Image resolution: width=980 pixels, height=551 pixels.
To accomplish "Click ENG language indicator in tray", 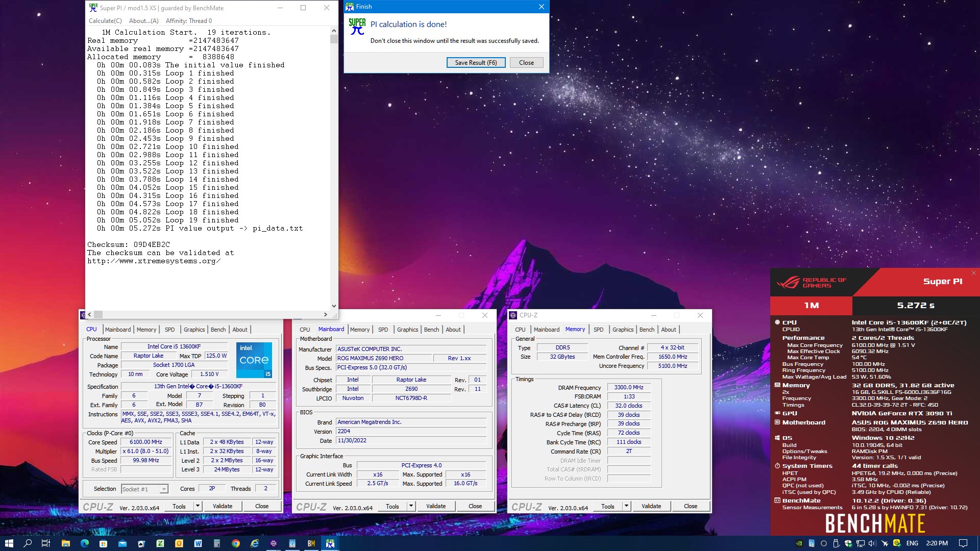I will (912, 543).
